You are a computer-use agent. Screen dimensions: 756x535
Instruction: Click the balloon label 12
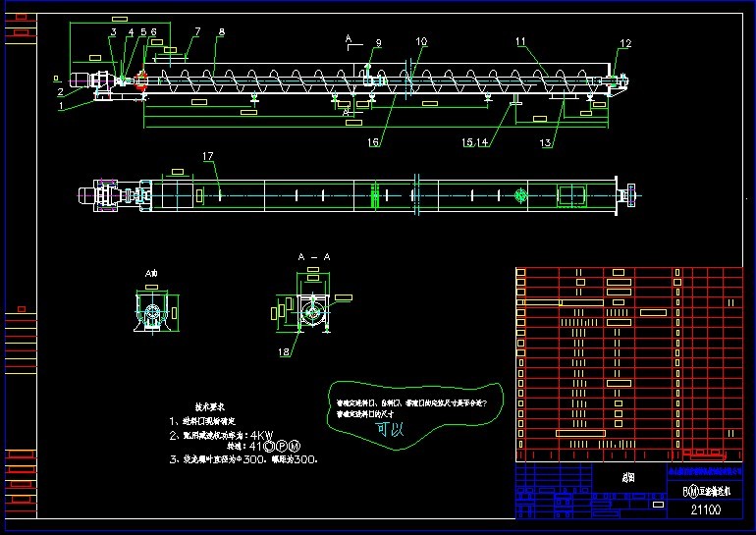coord(625,44)
